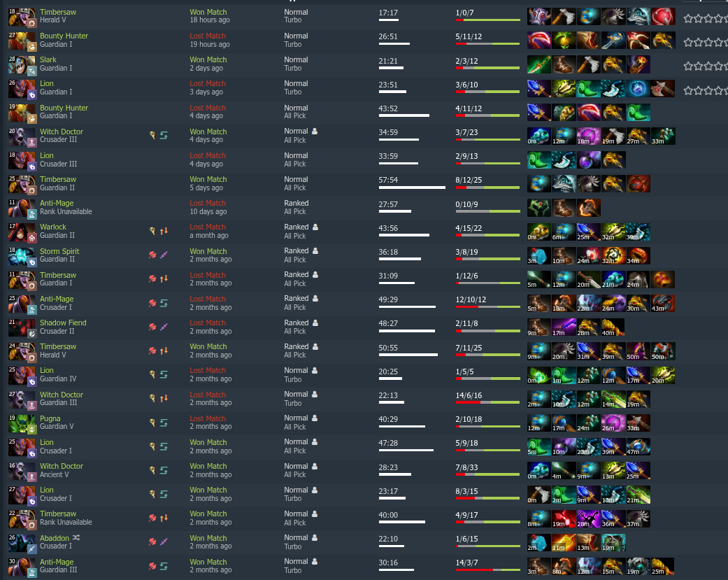Open the Warlock match from a month ago
The width and height of the screenshot is (728, 580).
208,227
